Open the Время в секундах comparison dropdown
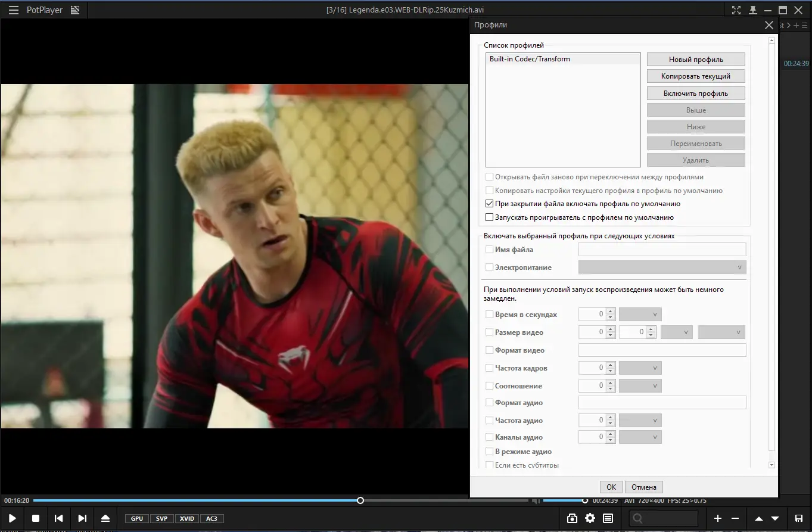 [640, 315]
